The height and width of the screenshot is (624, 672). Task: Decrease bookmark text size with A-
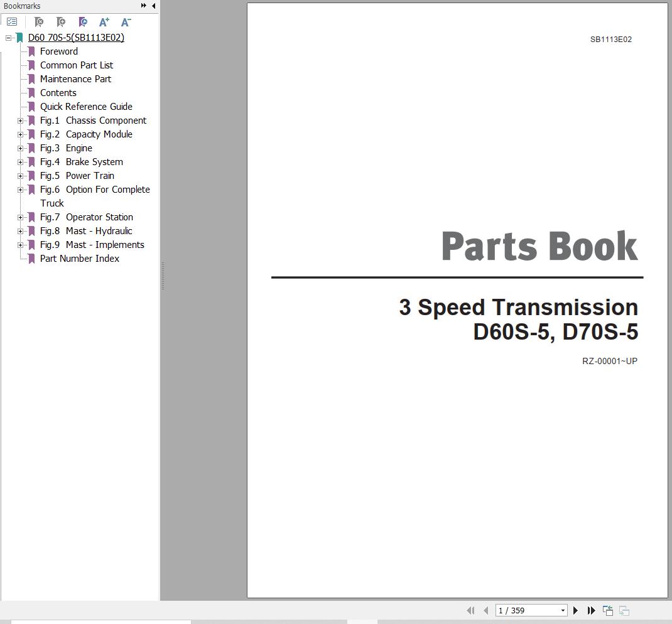click(126, 21)
